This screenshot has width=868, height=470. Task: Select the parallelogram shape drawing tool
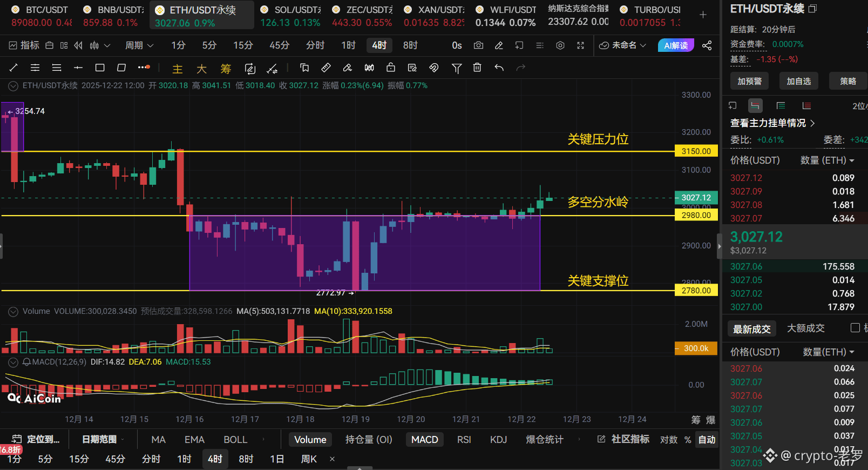(x=121, y=68)
